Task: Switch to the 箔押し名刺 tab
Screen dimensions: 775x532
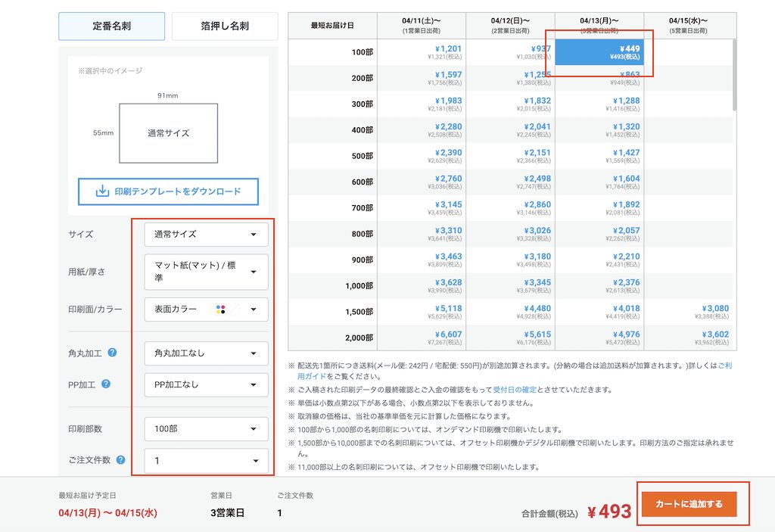Action: 223,26
